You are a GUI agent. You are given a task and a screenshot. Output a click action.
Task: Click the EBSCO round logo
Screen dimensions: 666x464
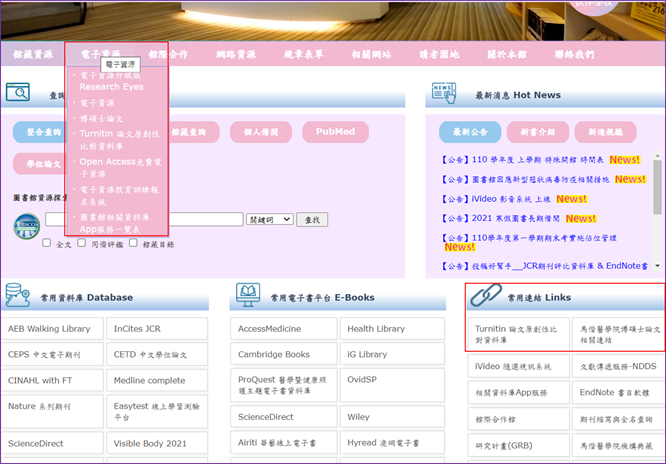27,226
